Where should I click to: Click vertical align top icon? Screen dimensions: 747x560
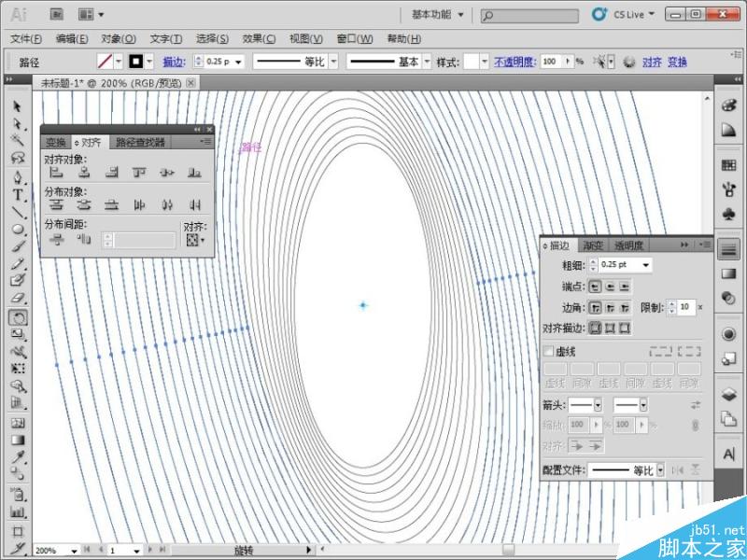(x=139, y=173)
